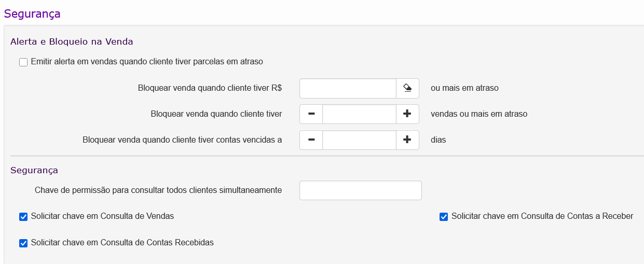Click the 'Chave de permissão' field label
The height and width of the screenshot is (264, 644).
(158, 190)
